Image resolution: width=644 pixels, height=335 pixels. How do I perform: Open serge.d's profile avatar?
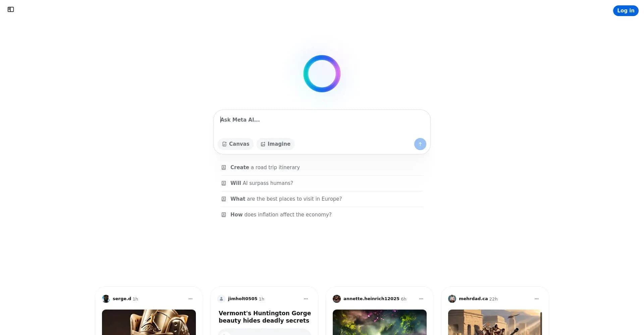pos(106,298)
